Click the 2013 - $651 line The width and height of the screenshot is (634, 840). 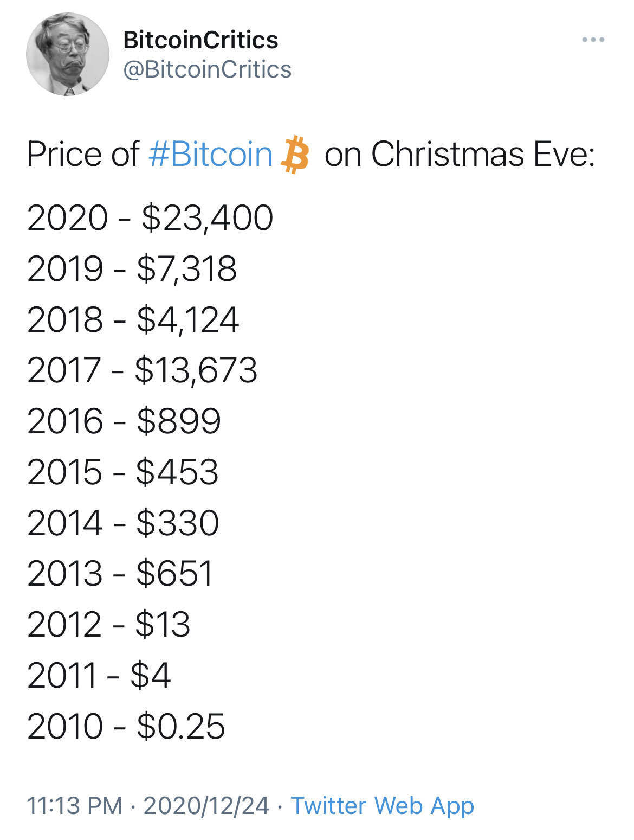click(120, 574)
